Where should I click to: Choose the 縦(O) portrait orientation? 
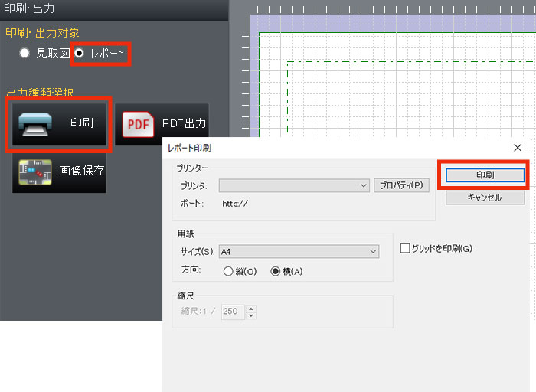click(x=228, y=271)
